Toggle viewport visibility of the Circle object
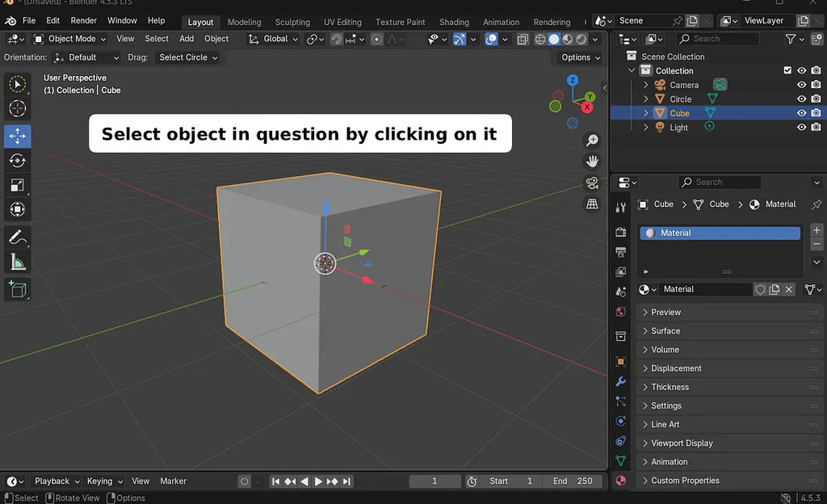Image resolution: width=827 pixels, height=504 pixels. [801, 99]
